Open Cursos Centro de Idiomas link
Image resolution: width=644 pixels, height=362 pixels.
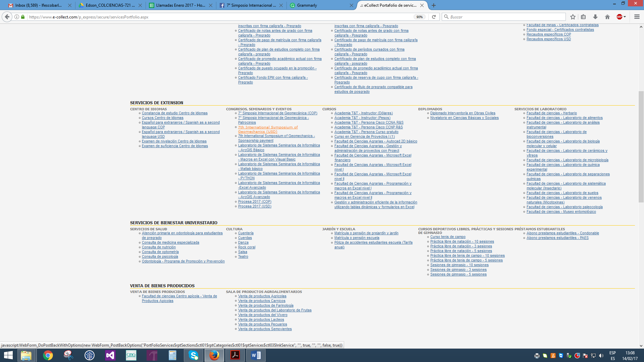pos(162,118)
